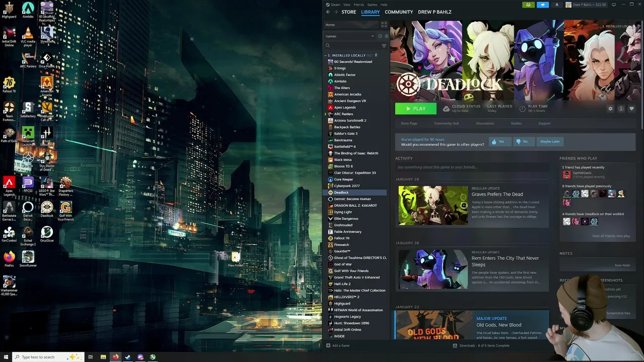
Task: Select Baldur's Gate 3 in the library
Action: click(x=346, y=134)
